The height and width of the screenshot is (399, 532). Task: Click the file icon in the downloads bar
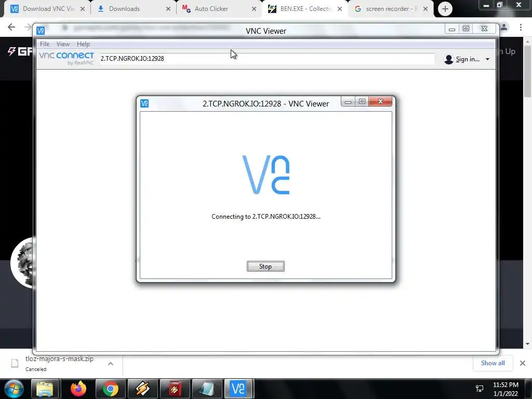(15, 363)
